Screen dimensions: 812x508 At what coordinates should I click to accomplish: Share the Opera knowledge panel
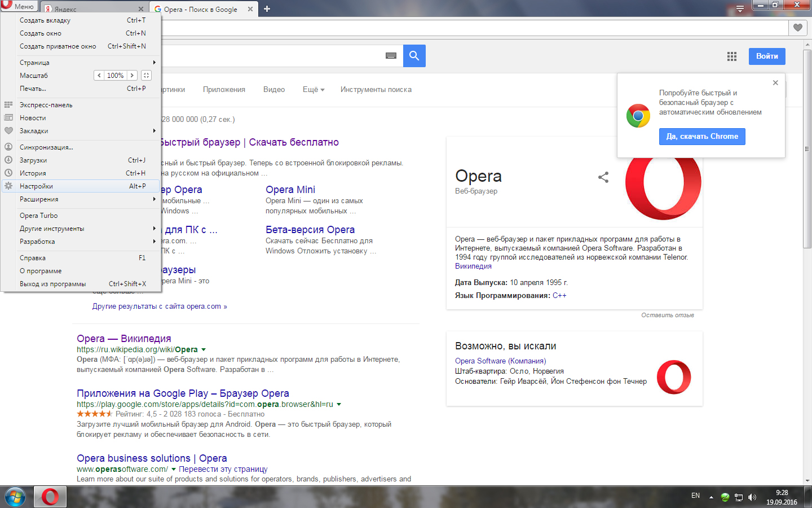pos(603,177)
